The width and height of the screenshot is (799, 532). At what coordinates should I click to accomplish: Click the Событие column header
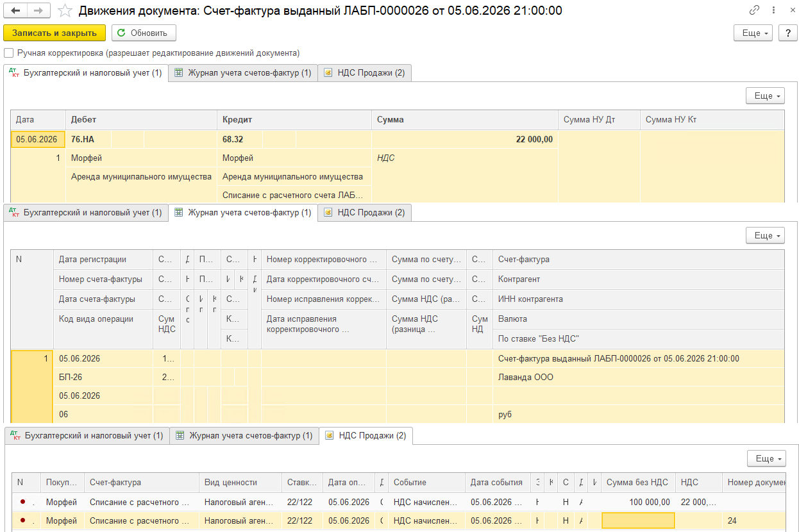[x=426, y=483]
